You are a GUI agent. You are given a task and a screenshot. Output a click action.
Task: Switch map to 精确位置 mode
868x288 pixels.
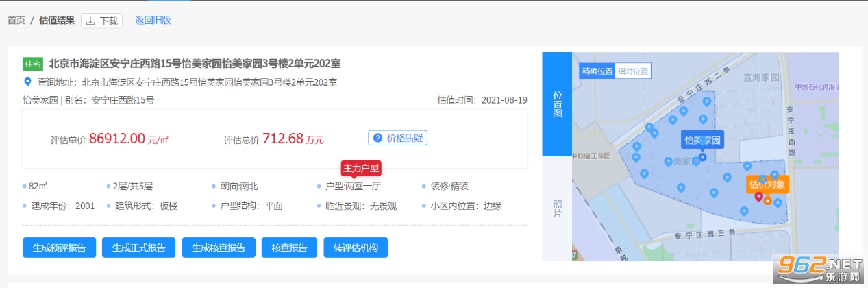(597, 71)
